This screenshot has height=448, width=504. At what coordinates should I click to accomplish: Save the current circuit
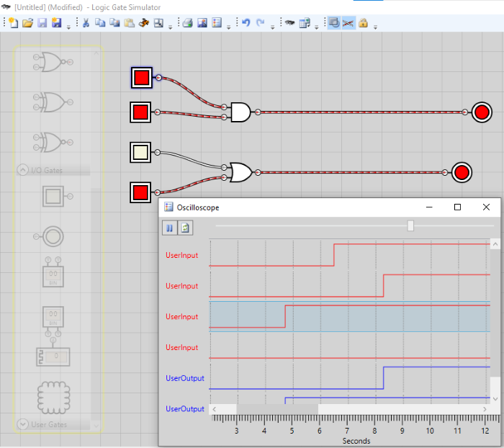(x=42, y=23)
